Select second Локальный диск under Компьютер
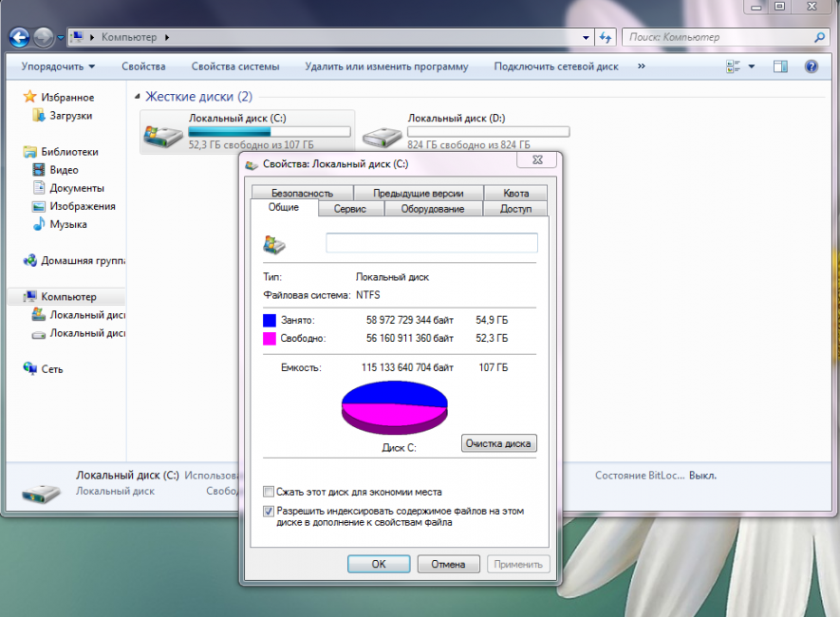 (87, 333)
